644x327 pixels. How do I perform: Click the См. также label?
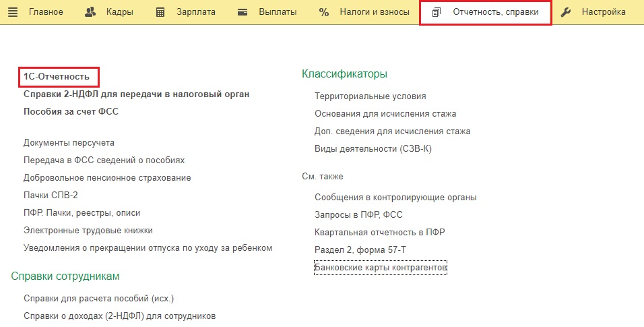click(323, 177)
